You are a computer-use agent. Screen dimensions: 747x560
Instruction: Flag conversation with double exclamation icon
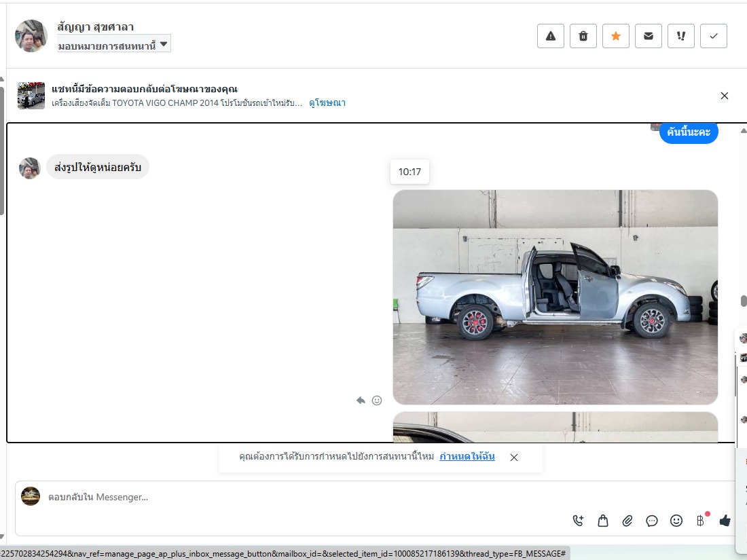tap(681, 36)
